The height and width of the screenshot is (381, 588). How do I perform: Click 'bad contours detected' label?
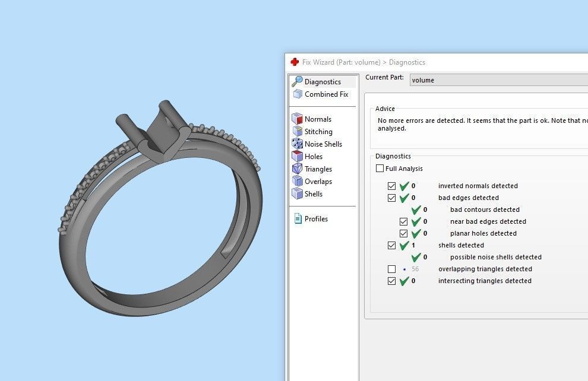click(x=485, y=209)
